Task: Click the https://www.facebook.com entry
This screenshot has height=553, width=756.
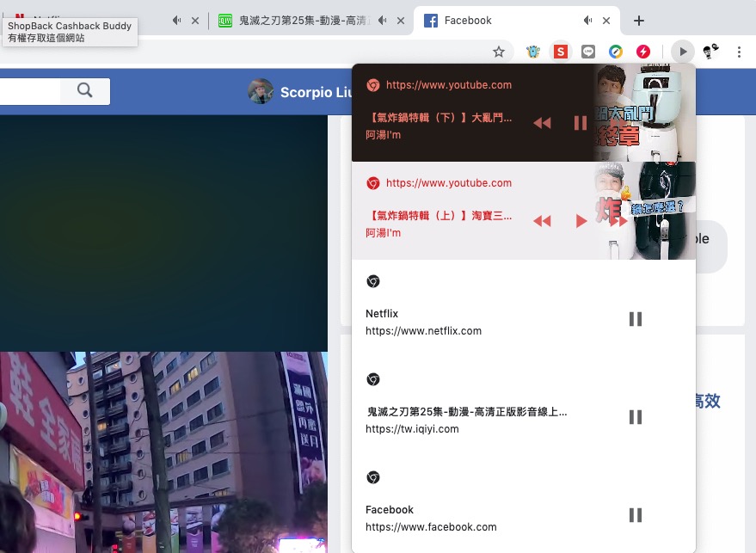Action: pos(431,526)
